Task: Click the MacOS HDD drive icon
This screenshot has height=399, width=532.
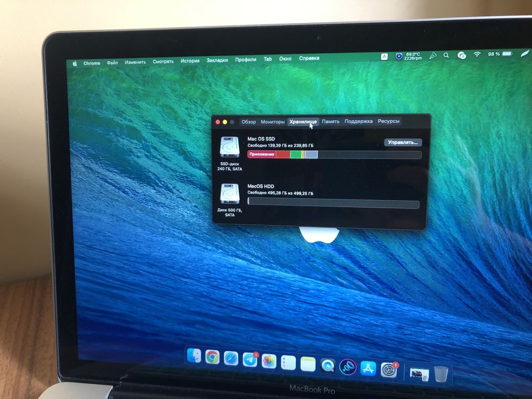Action: (230, 194)
